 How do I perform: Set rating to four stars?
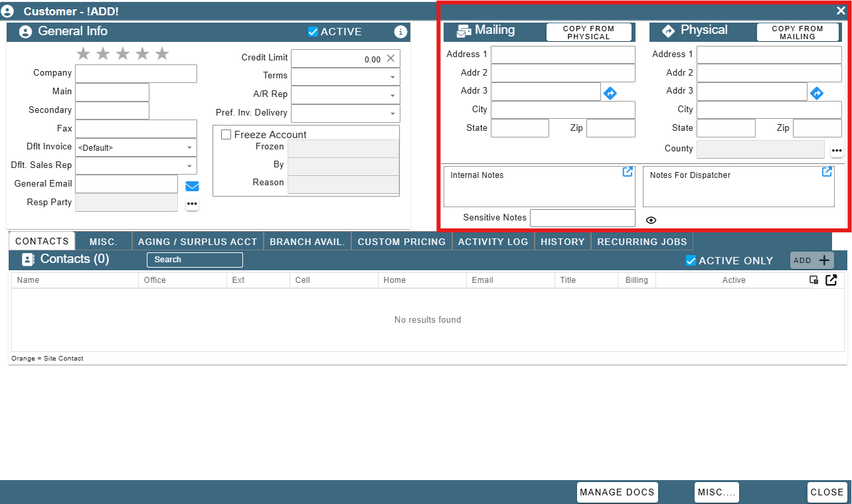click(x=143, y=54)
